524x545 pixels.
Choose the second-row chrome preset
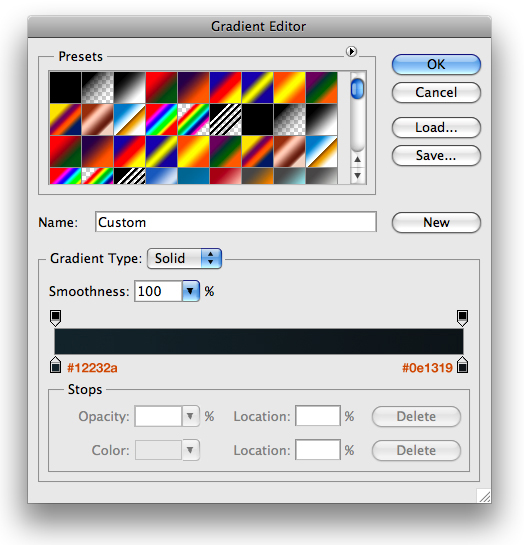point(129,120)
